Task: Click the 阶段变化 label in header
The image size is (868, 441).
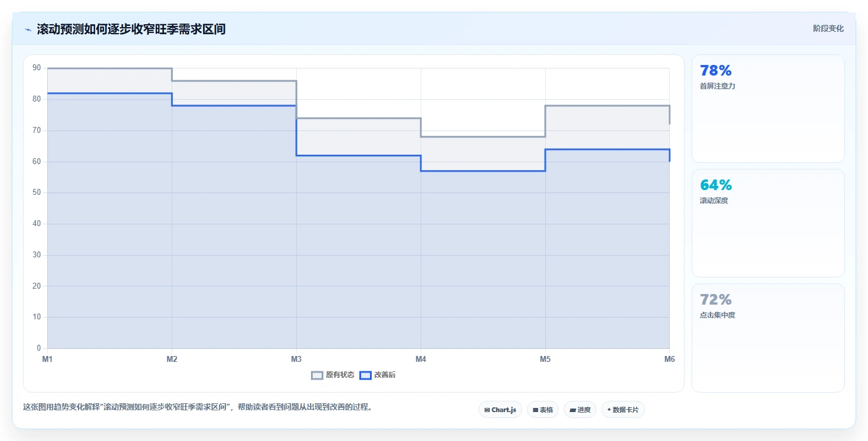Action: click(x=828, y=28)
